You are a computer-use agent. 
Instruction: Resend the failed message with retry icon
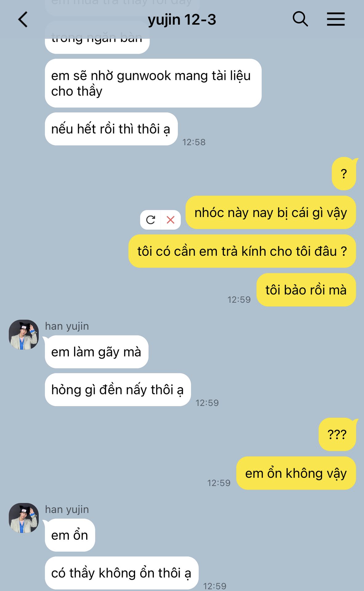pyautogui.click(x=150, y=220)
